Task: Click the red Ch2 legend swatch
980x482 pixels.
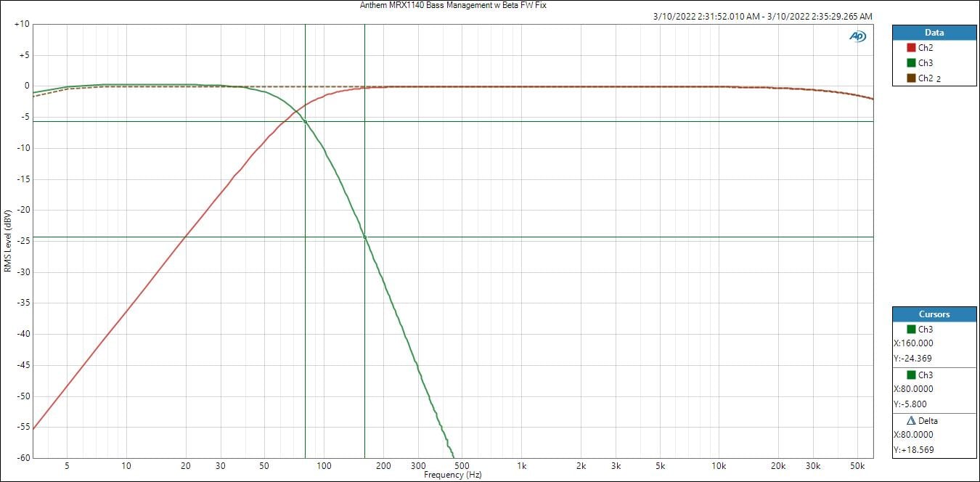Action: tap(911, 48)
